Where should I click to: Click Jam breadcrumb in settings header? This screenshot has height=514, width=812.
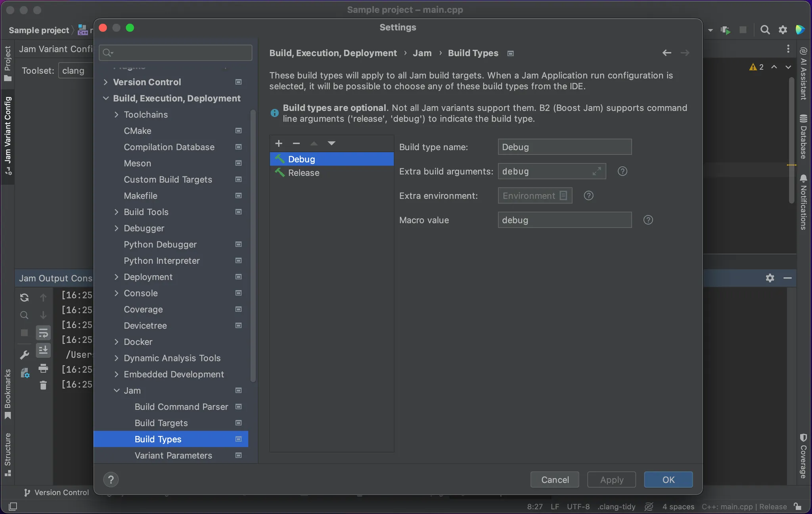[422, 53]
